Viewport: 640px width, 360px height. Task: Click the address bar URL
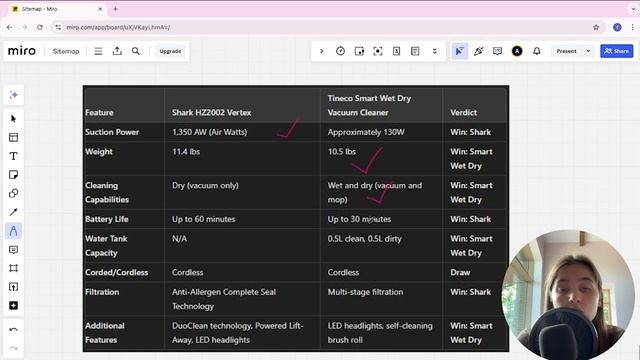tap(118, 27)
